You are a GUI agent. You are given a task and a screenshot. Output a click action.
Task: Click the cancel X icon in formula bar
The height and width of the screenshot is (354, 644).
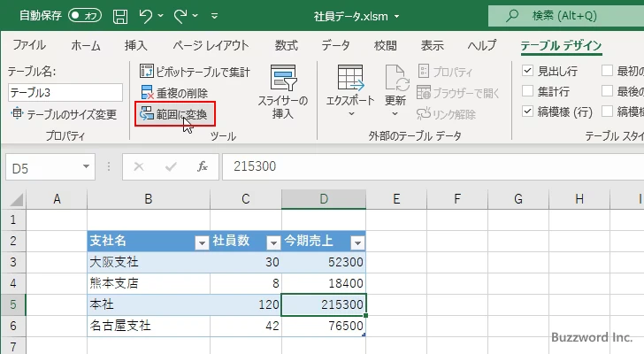[x=139, y=166]
